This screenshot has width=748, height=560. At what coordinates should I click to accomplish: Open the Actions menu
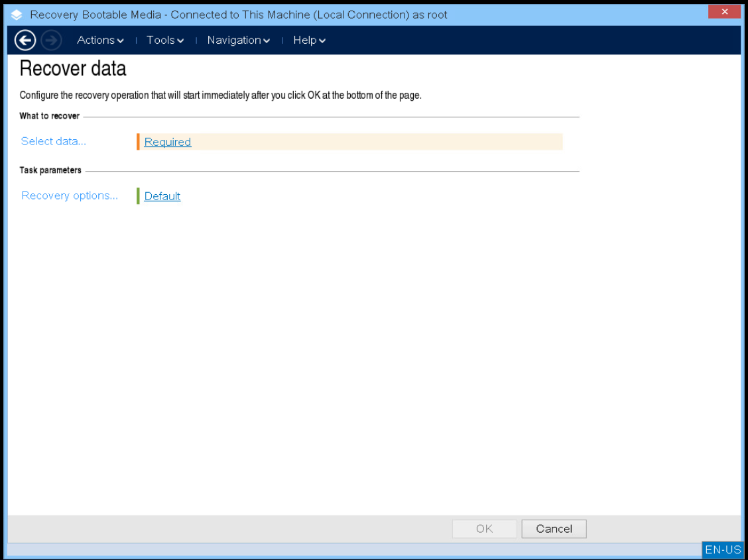[95, 40]
